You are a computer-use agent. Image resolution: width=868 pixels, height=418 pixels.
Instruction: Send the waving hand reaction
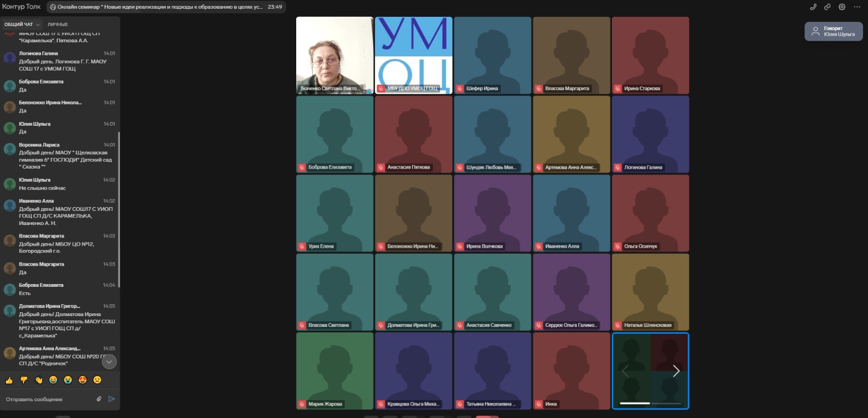tap(39, 380)
